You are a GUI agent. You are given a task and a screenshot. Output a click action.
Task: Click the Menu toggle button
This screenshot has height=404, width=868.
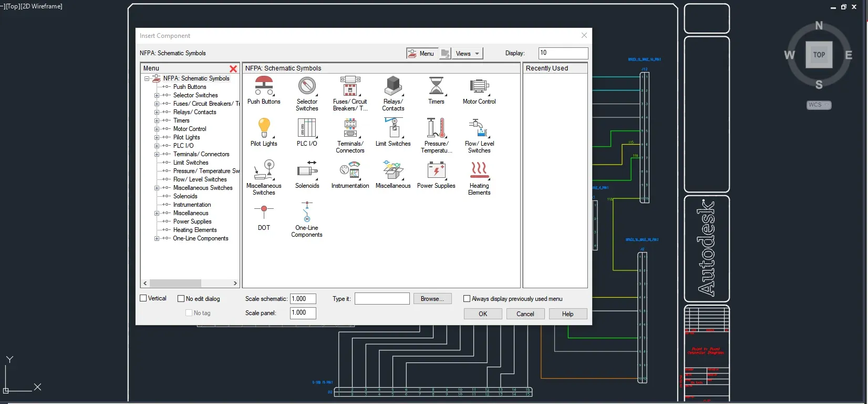click(x=422, y=53)
